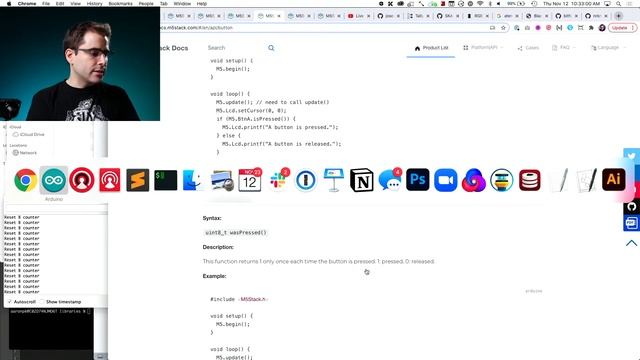This screenshot has height=360, width=640.
Task: Open the Sublime Text icon
Action: pyautogui.click(x=138, y=180)
